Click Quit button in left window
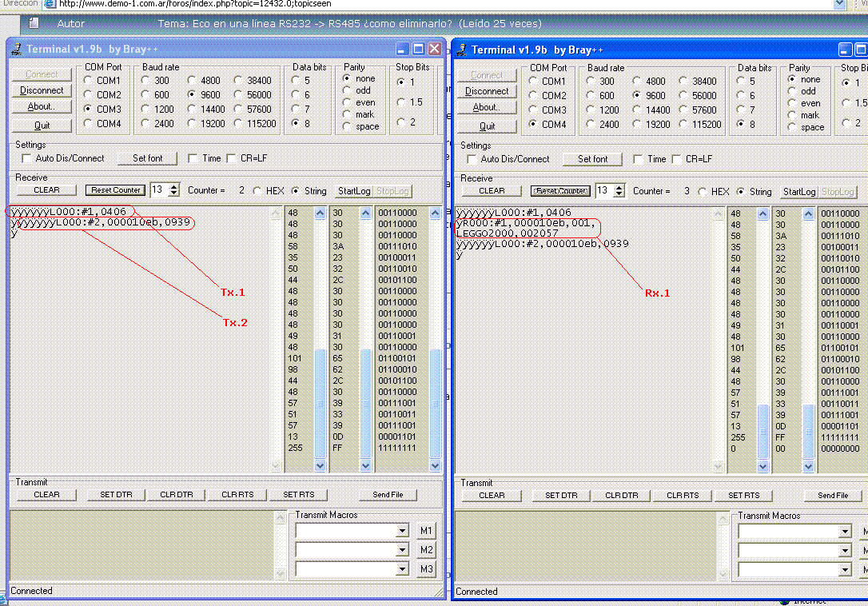The width and height of the screenshot is (868, 606). 42,126
